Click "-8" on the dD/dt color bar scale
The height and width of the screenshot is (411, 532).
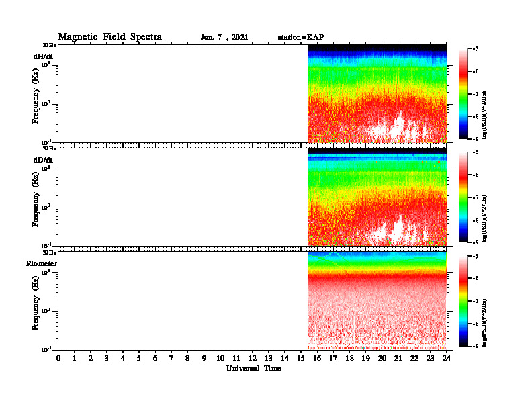point(476,220)
